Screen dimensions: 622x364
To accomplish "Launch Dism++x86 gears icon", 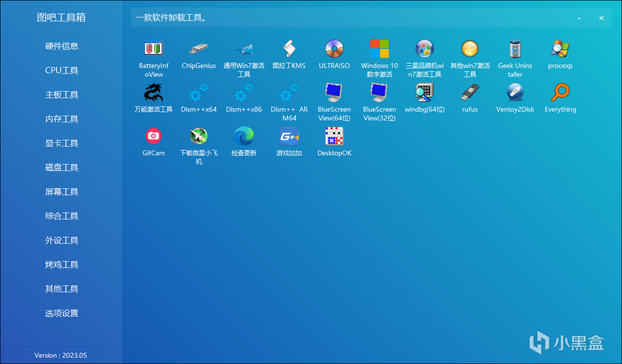I will coord(244,92).
